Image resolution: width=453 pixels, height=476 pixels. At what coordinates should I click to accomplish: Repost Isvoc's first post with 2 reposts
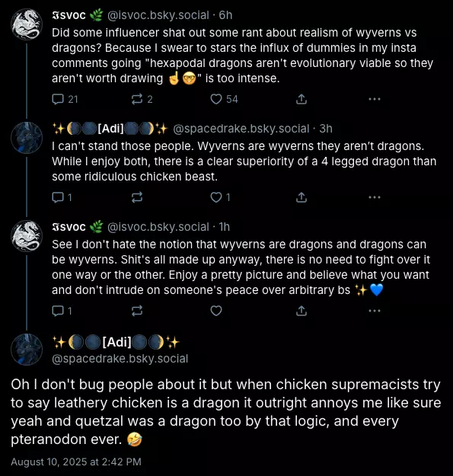click(142, 99)
